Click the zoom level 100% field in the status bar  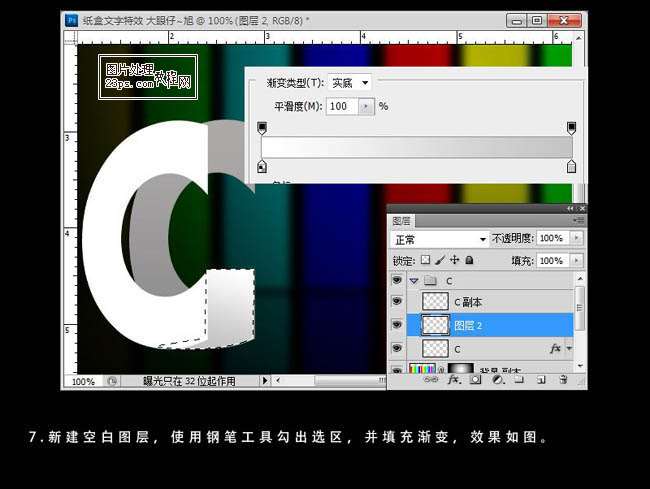(83, 381)
